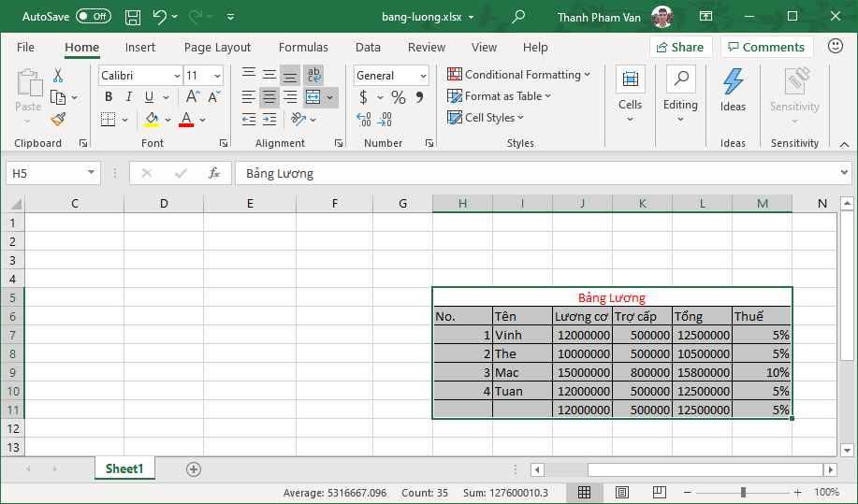The image size is (858, 504).
Task: Switch to the Formulas tab
Action: [x=303, y=47]
